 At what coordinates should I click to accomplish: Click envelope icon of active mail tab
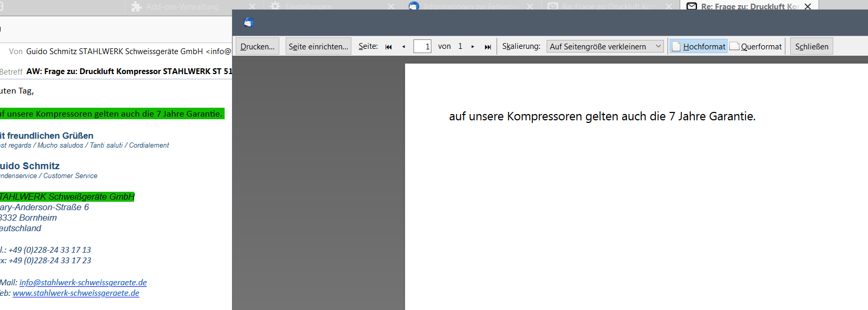(x=692, y=6)
